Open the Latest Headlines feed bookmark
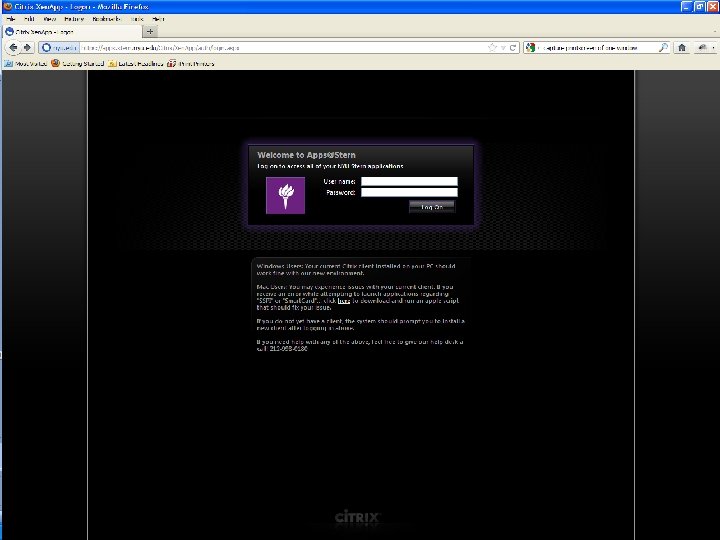Viewport: 720px width, 540px height. (136, 63)
